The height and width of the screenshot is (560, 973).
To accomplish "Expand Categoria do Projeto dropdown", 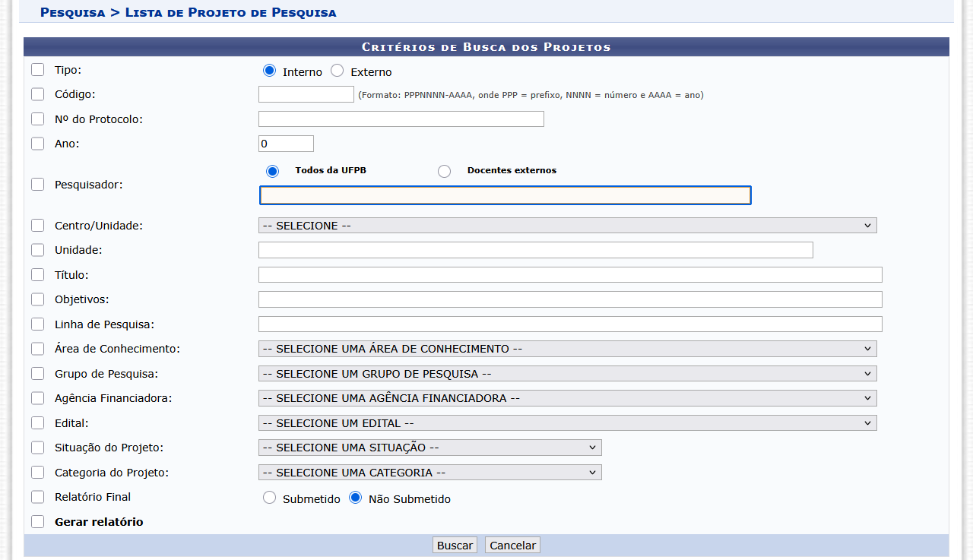I will click(x=429, y=473).
